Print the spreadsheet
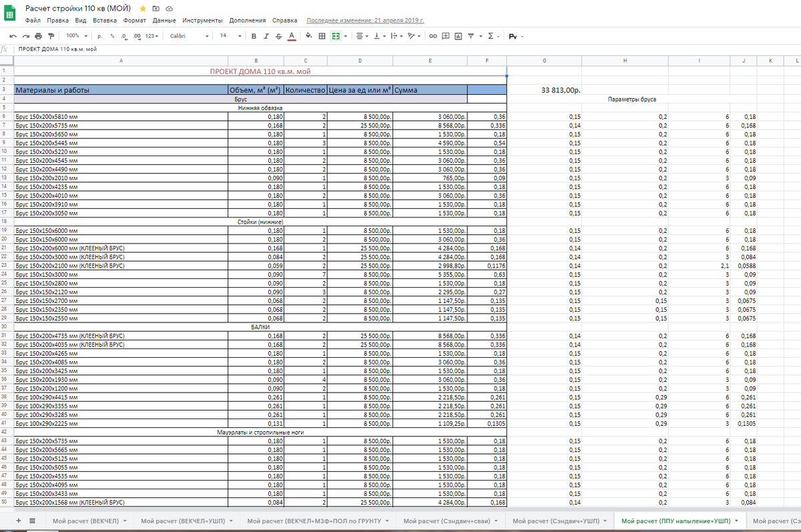This screenshot has height=532, width=801. [38, 36]
